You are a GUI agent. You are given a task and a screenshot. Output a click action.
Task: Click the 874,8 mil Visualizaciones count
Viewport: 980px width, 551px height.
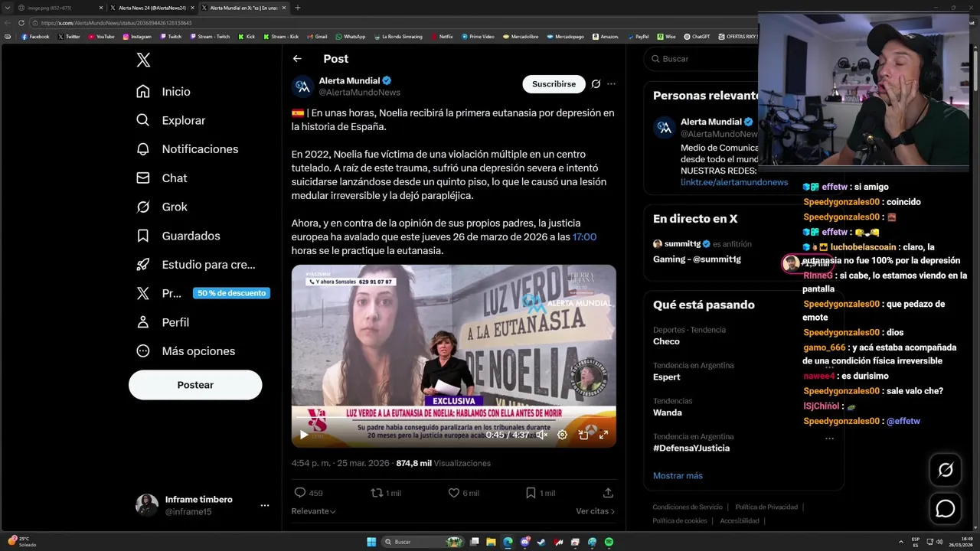443,463
